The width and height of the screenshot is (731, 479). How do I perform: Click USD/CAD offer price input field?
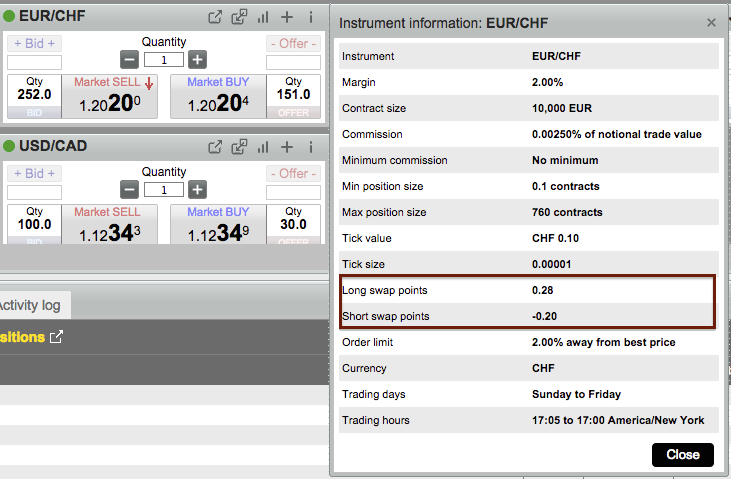point(293,192)
